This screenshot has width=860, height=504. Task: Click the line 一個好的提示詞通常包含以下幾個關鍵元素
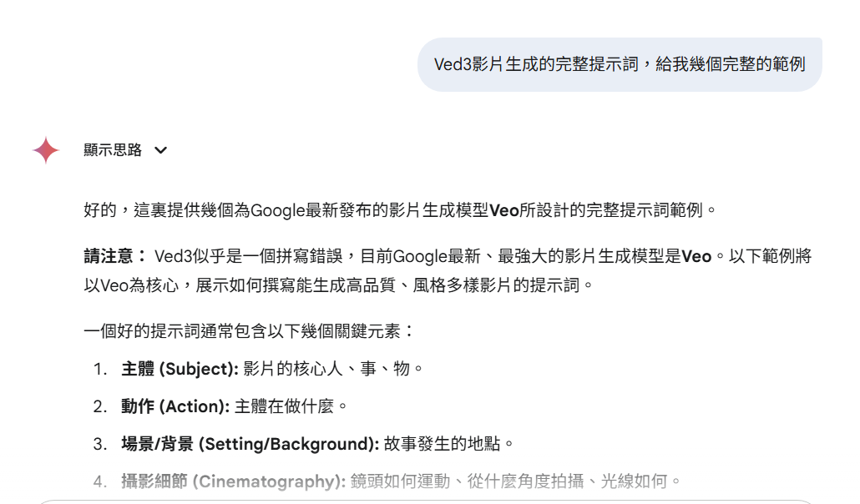coord(249,331)
